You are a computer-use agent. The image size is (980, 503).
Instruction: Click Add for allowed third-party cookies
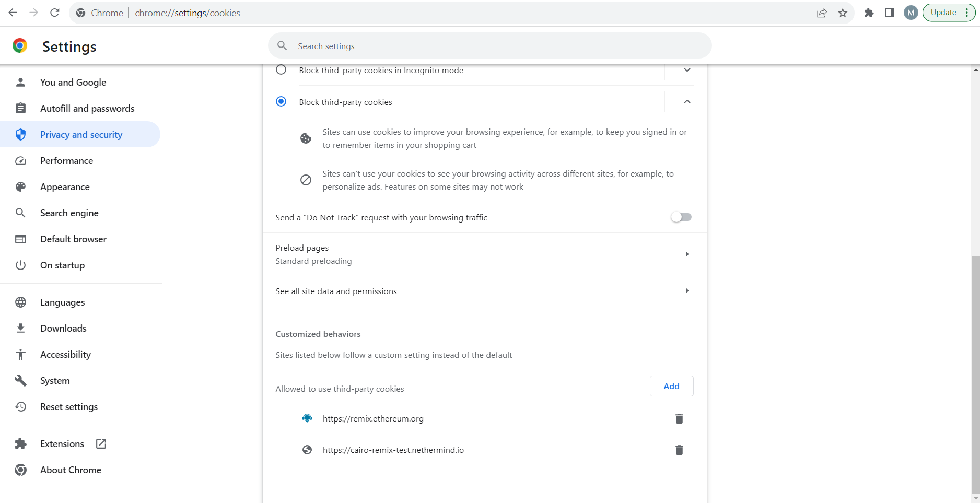[671, 386]
